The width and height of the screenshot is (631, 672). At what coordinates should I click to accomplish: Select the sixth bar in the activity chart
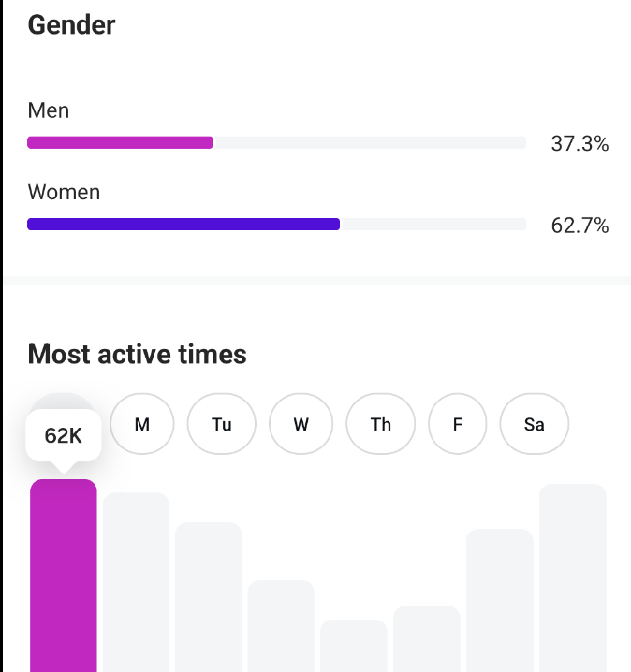tap(426, 639)
